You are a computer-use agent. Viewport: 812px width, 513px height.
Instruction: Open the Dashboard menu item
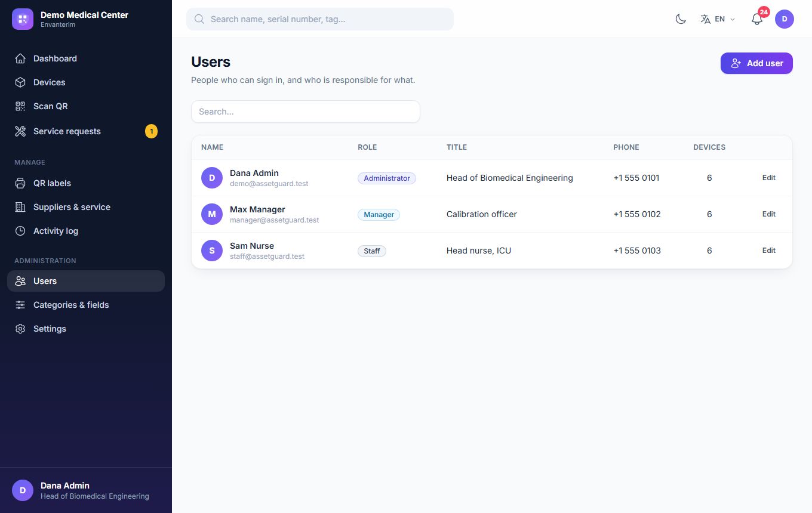(x=86, y=58)
